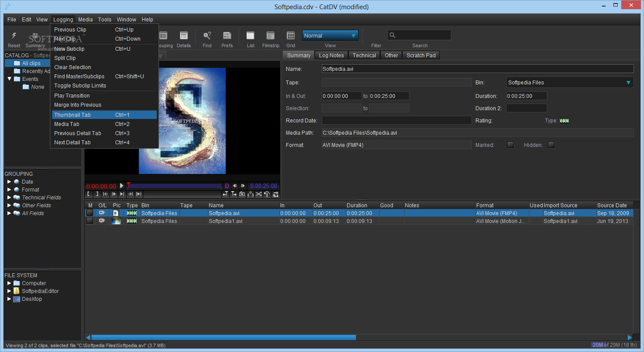The height and width of the screenshot is (352, 644).
Task: Click the Reset toolbar icon
Action: coord(14,36)
